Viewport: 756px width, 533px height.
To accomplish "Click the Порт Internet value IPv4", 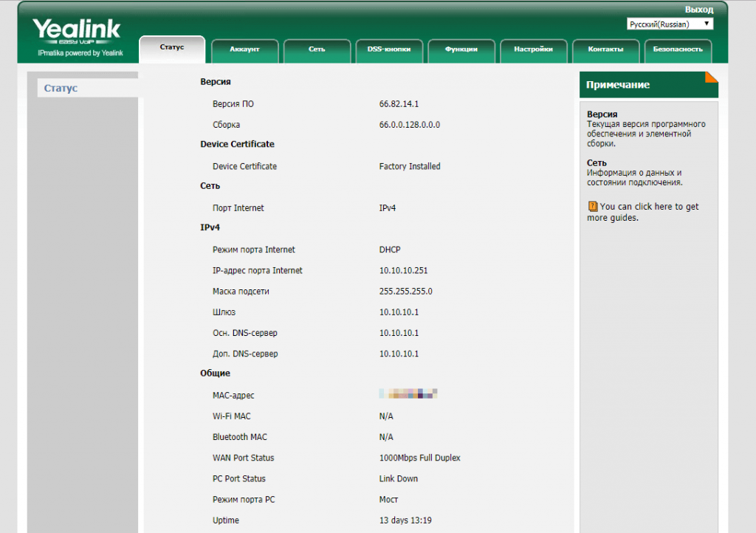I will (387, 208).
